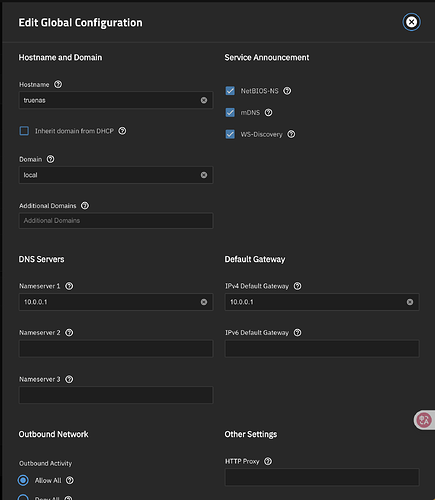
Task: Clear the Domain field with the x icon
Action: coord(204,175)
